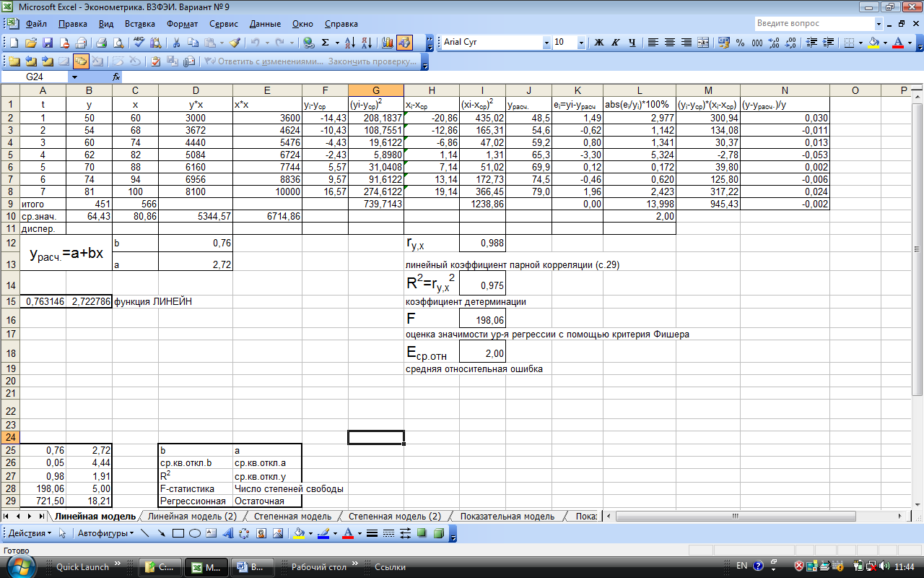The image size is (924, 578).
Task: Sort ascending with А-Я arrow icon
Action: point(350,43)
